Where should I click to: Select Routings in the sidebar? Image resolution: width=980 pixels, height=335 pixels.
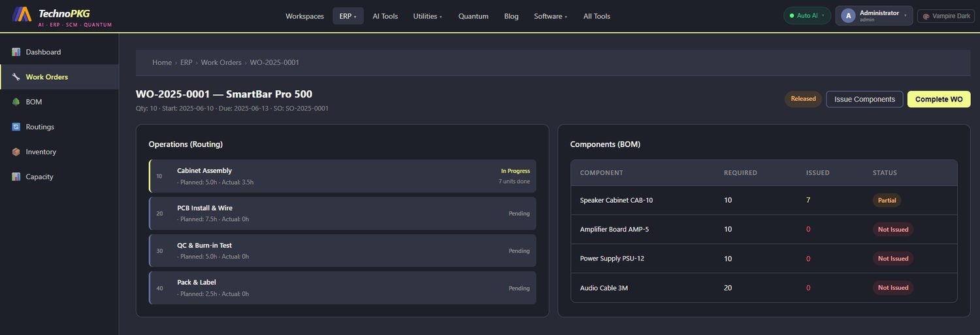click(59, 126)
